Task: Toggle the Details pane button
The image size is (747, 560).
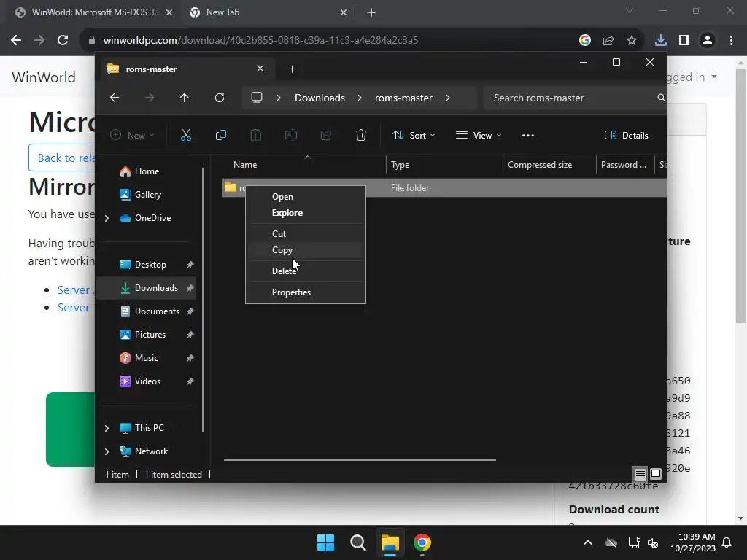Action: 626,135
